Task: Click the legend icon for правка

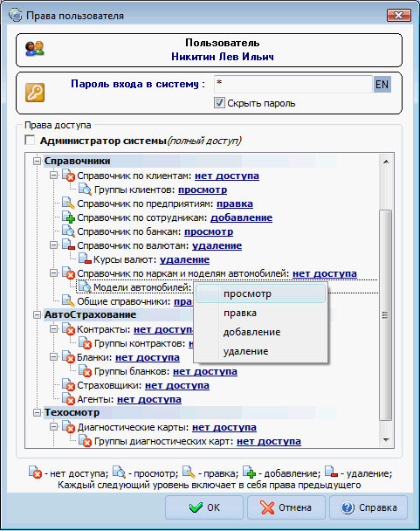Action: click(x=189, y=472)
